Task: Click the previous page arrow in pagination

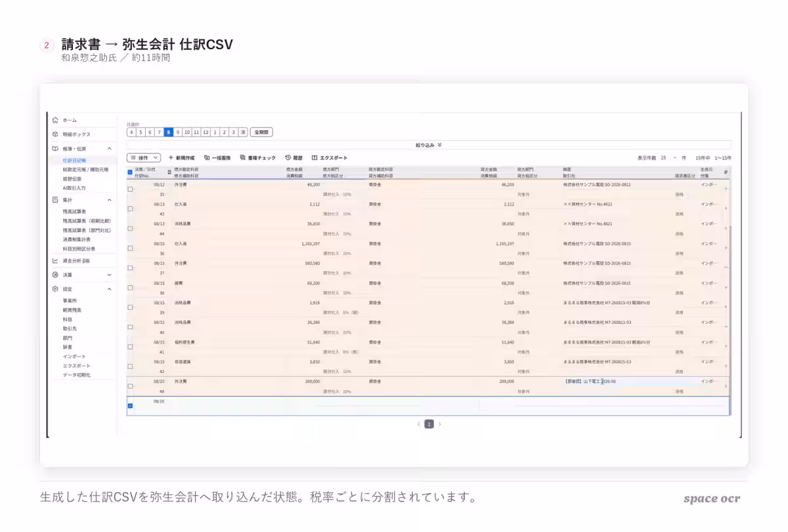Action: click(x=418, y=424)
